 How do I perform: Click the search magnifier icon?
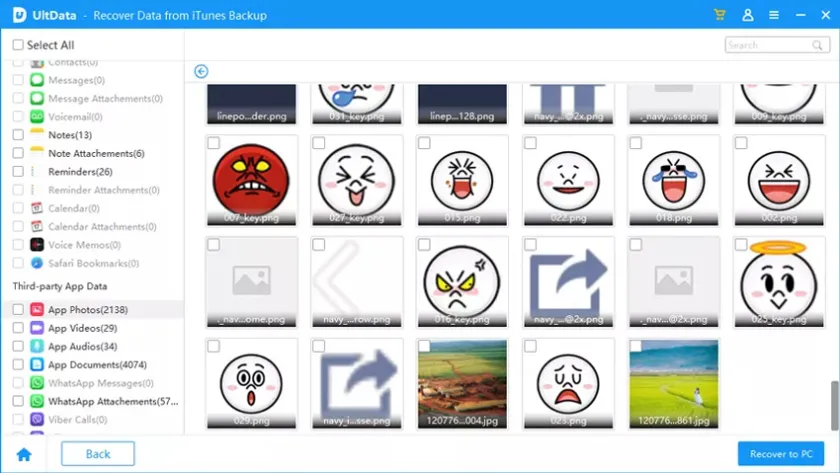click(819, 45)
